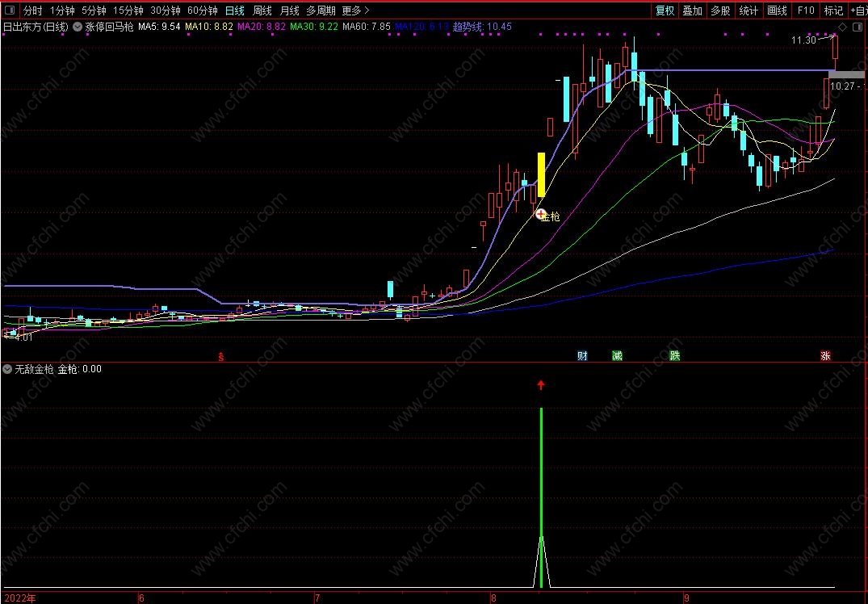Image resolution: width=868 pixels, height=604 pixels.
Task: Open the 复权 adjustment menu
Action: 665,10
